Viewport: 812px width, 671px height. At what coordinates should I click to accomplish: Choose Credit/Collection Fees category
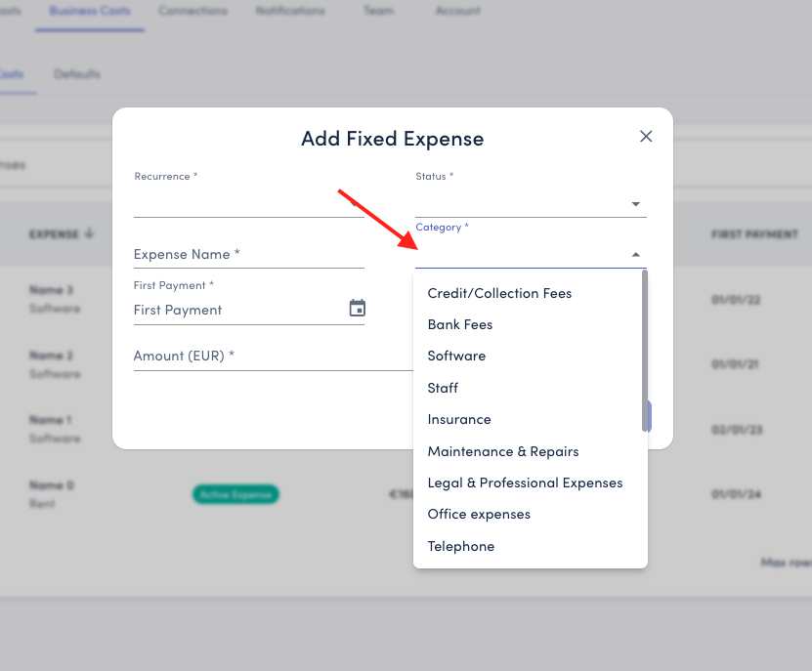pyautogui.click(x=499, y=293)
